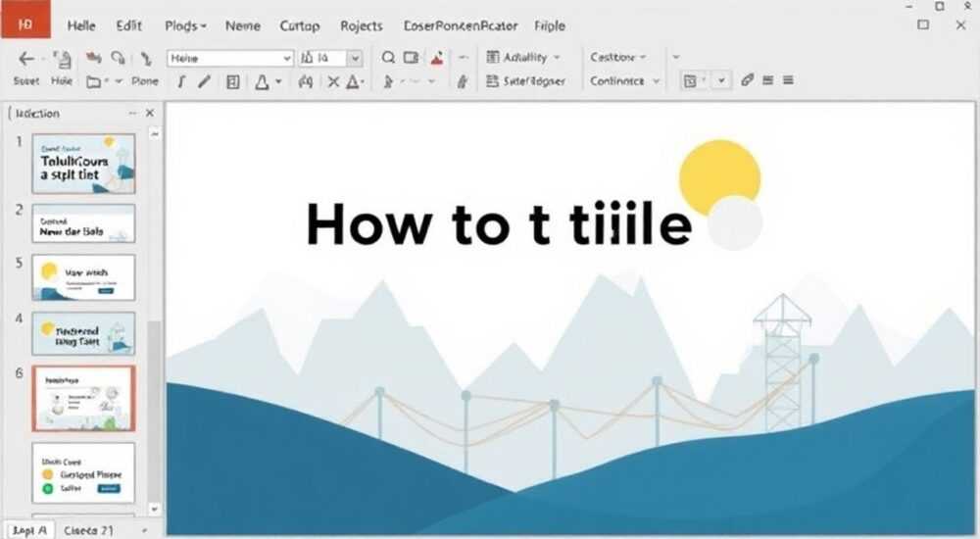The height and width of the screenshot is (539, 980).
Task: Close the slide panel with X
Action: point(150,113)
